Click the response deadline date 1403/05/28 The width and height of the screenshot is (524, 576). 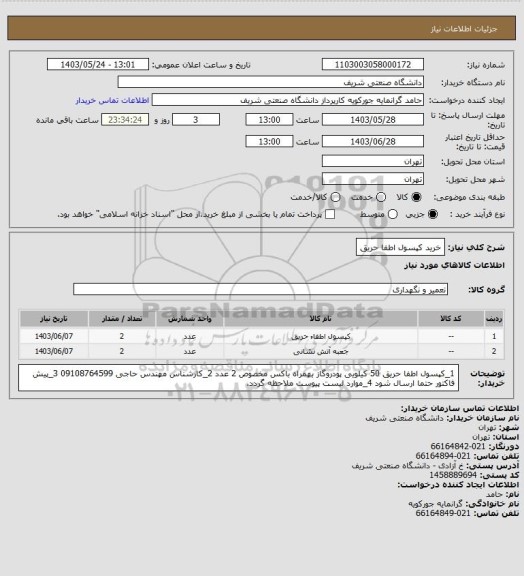coord(373,120)
